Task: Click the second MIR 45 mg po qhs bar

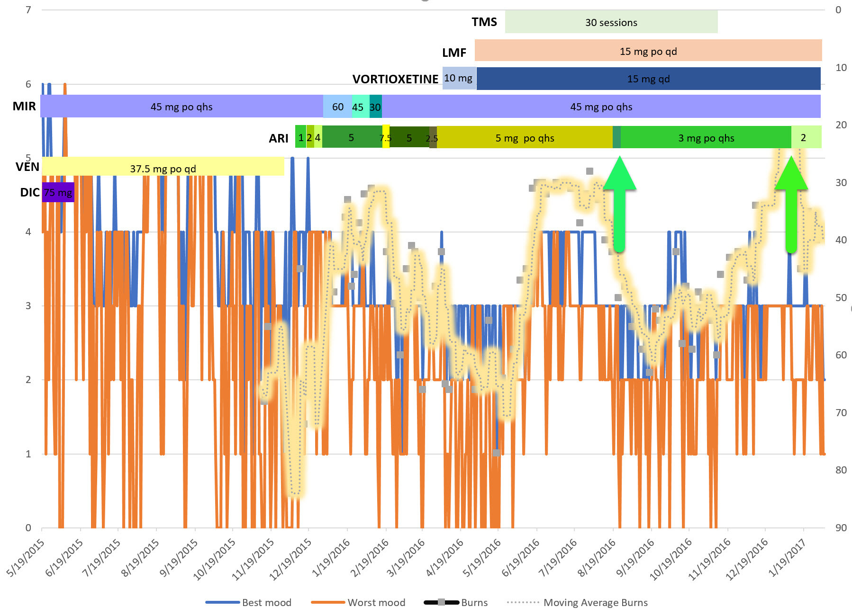Action: [x=601, y=107]
